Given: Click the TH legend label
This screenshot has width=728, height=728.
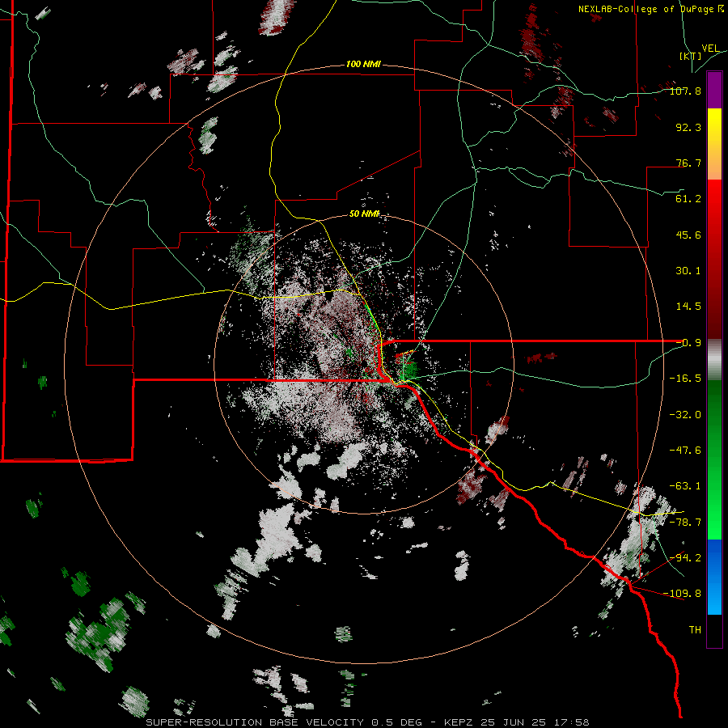Looking at the screenshot, I should [695, 630].
